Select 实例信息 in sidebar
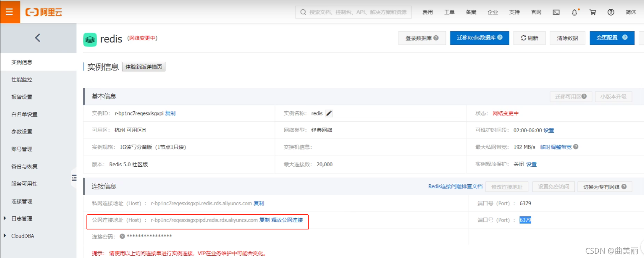The width and height of the screenshot is (644, 258). (x=38, y=62)
